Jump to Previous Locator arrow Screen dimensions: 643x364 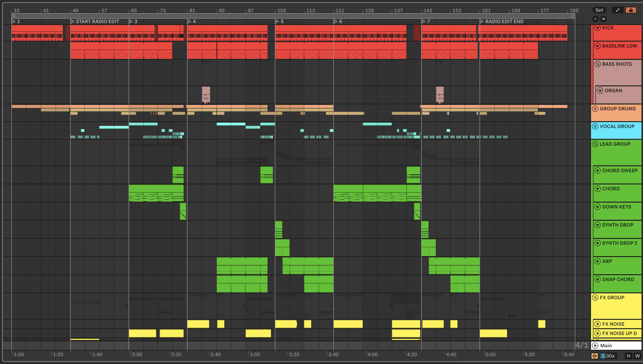(x=595, y=19)
